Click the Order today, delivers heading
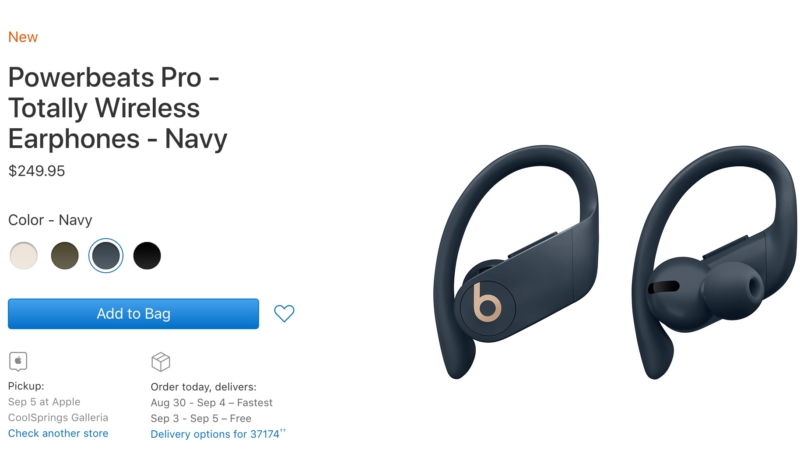Viewport: 800px width, 457px height. point(203,387)
